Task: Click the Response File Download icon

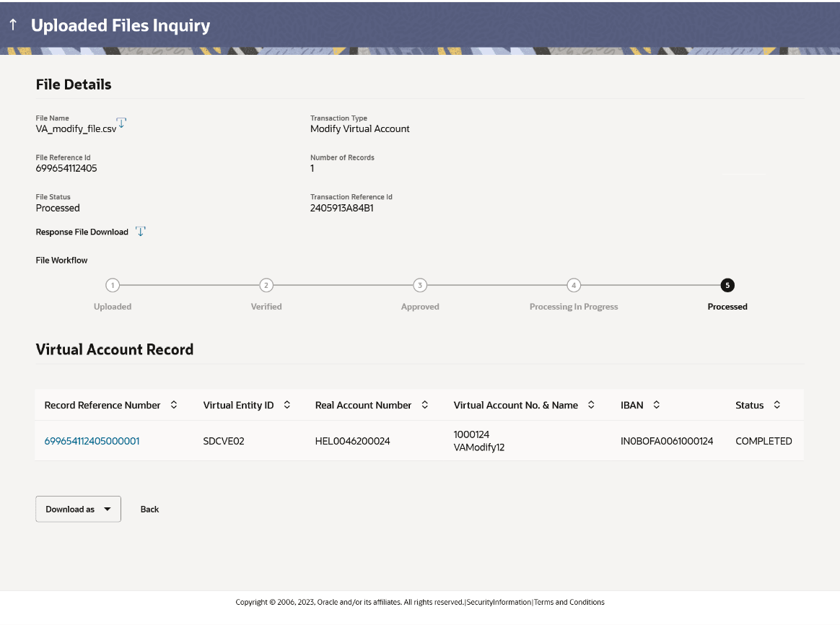Action: click(141, 232)
